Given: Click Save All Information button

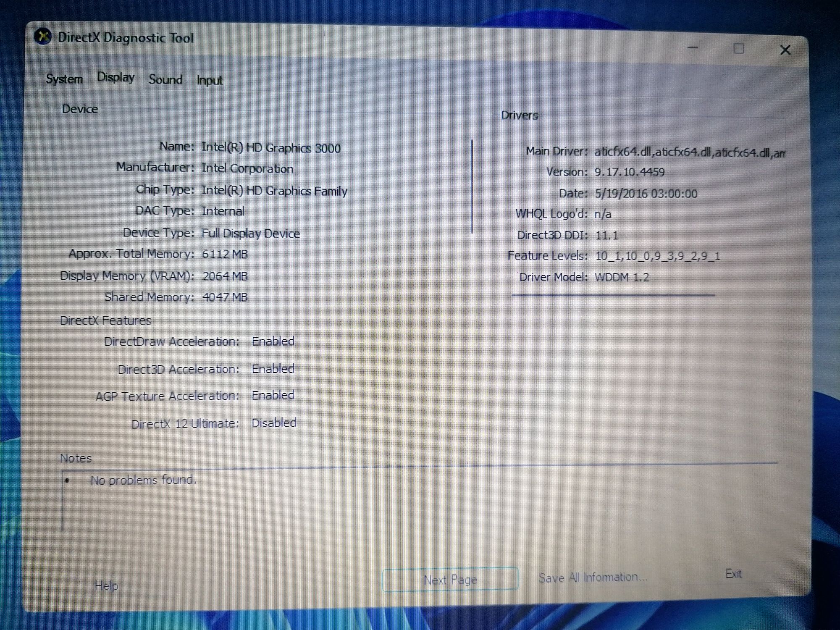Looking at the screenshot, I should pos(593,577).
